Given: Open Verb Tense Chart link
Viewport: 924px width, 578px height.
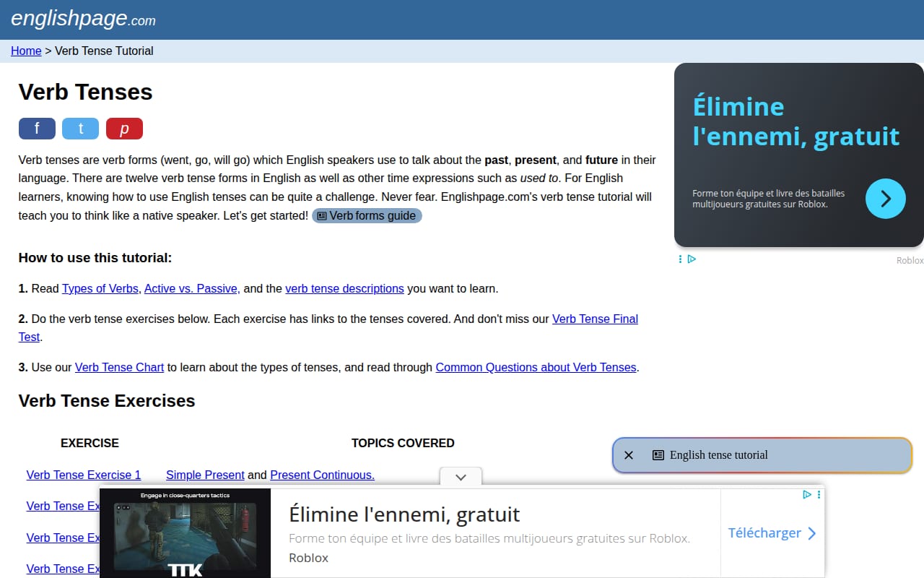Looking at the screenshot, I should click(119, 367).
